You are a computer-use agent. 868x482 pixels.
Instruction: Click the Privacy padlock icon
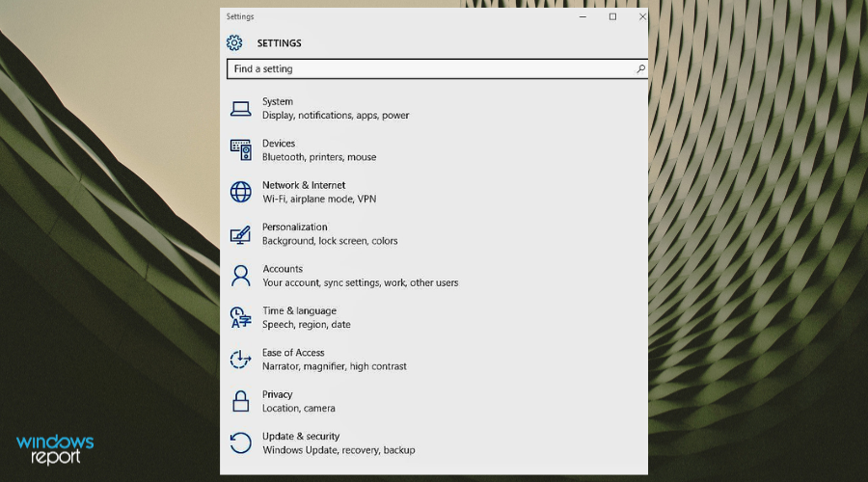coord(241,401)
